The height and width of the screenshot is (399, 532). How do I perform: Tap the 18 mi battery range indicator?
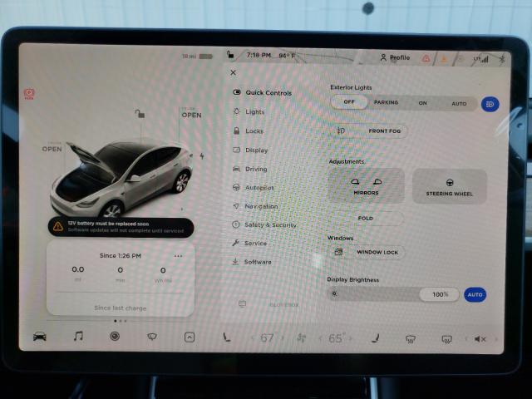197,56
